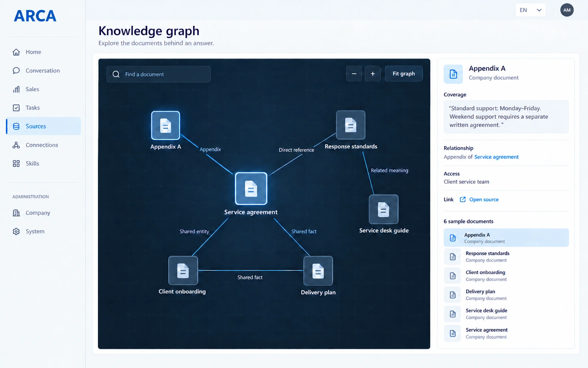Image resolution: width=588 pixels, height=368 pixels.
Task: Open the Service desk guide graph node
Action: click(384, 209)
